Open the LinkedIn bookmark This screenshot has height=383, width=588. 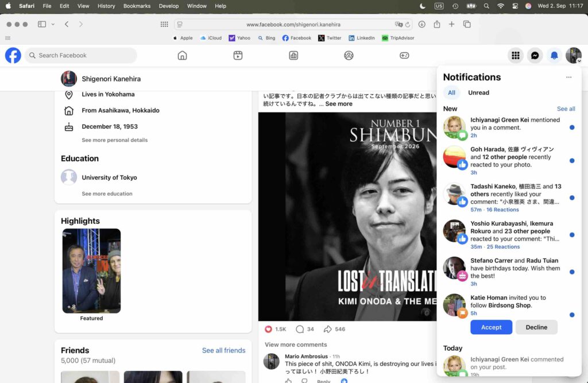(x=362, y=38)
